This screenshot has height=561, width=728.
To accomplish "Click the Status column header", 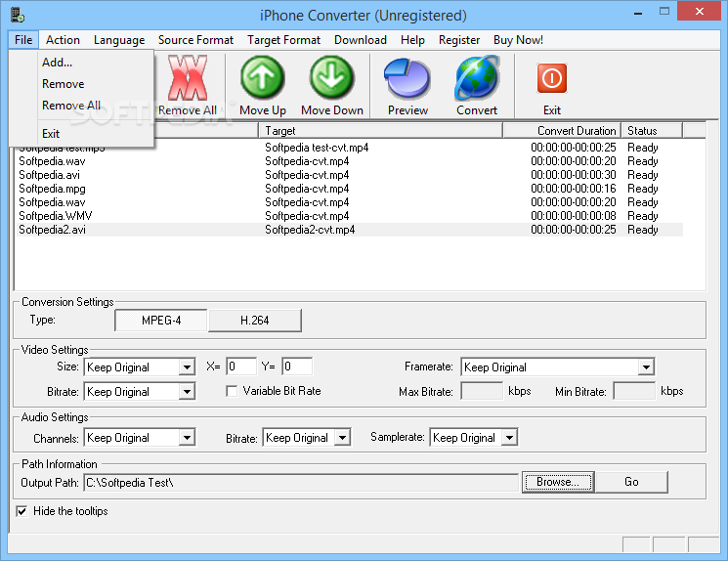I will pos(652,131).
